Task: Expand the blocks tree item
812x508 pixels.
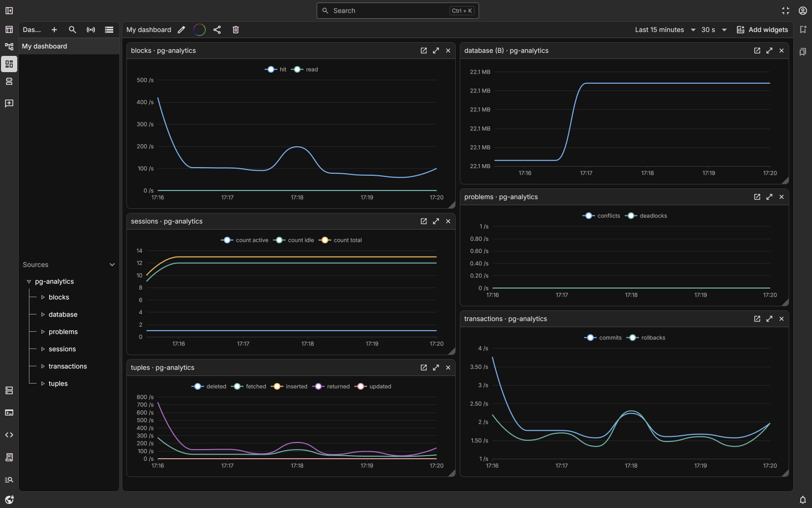Action: coord(43,297)
